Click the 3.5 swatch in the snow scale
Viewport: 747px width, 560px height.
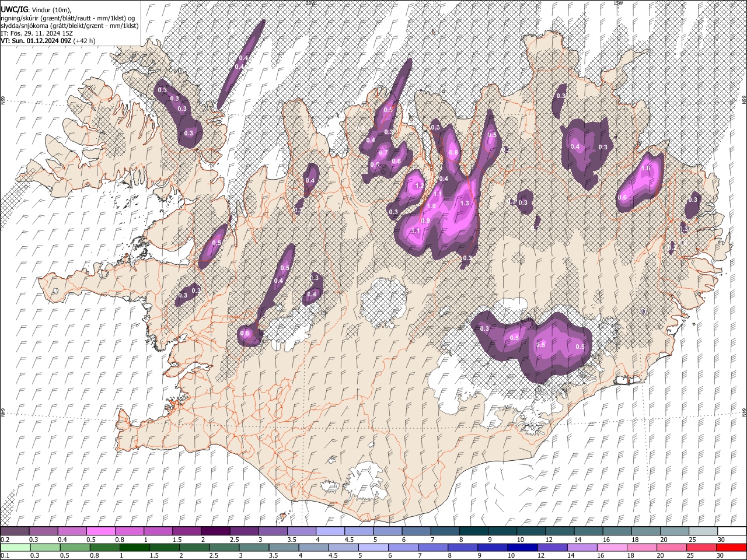301,531
